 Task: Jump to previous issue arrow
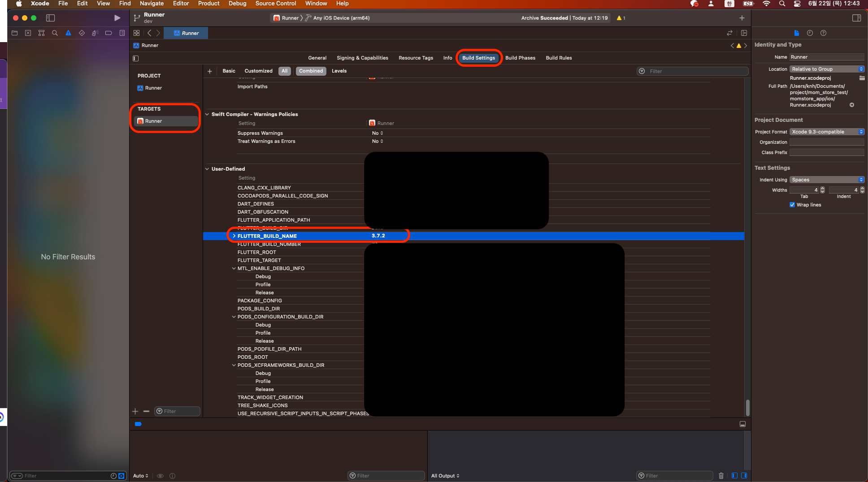click(733, 46)
